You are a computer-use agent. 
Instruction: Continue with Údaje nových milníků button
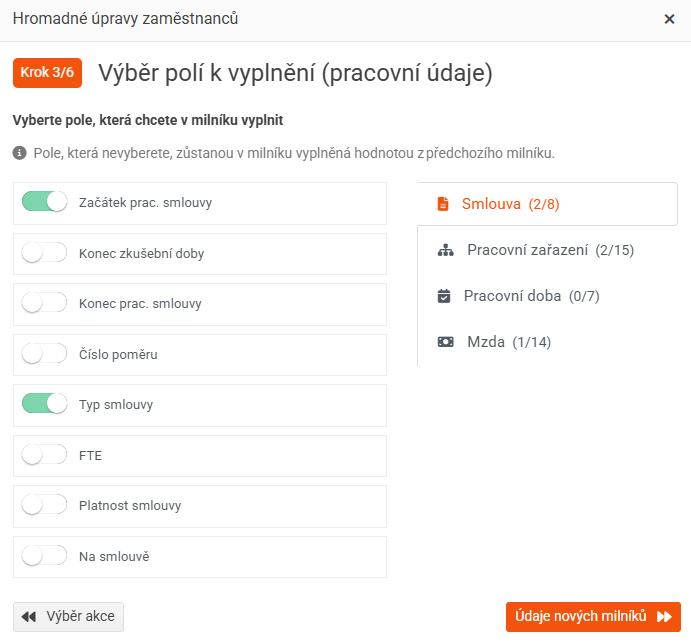point(593,616)
